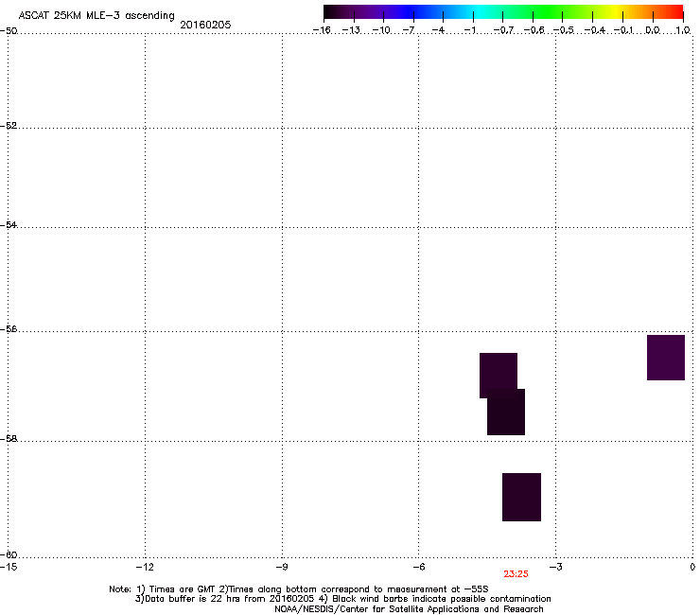Viewport: 700px width, 615px height.
Task: Select the colorbar label 1.0
Action: [683, 30]
